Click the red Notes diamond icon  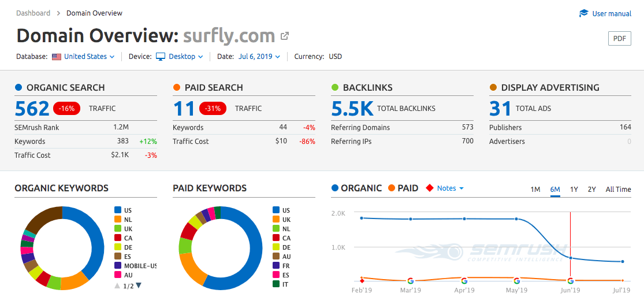430,188
